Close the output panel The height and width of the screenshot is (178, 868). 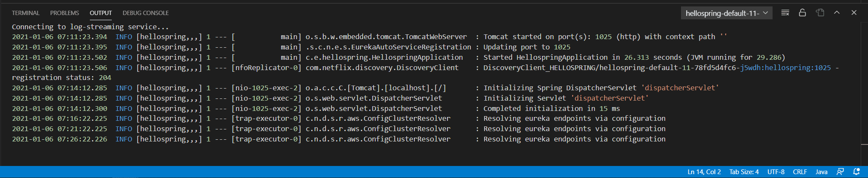coord(854,13)
